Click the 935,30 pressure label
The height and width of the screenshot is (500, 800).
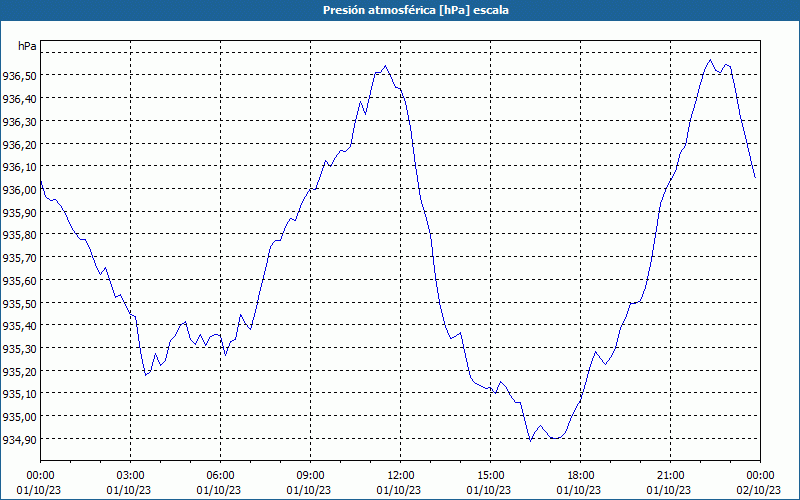pyautogui.click(x=19, y=349)
